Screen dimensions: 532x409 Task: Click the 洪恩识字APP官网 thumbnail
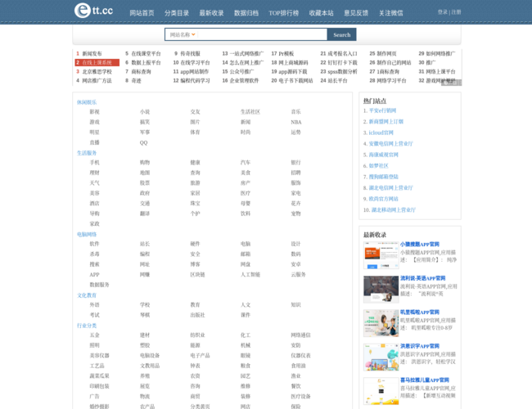pos(381,357)
